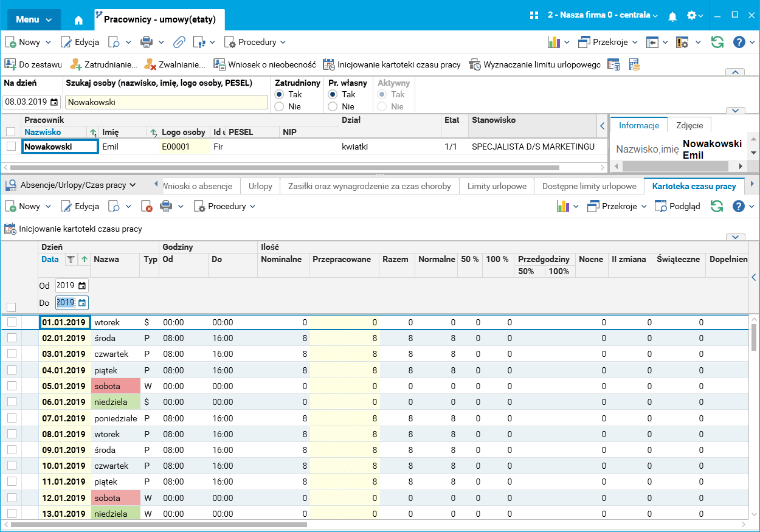Expand the Menu dropdown

(x=33, y=19)
